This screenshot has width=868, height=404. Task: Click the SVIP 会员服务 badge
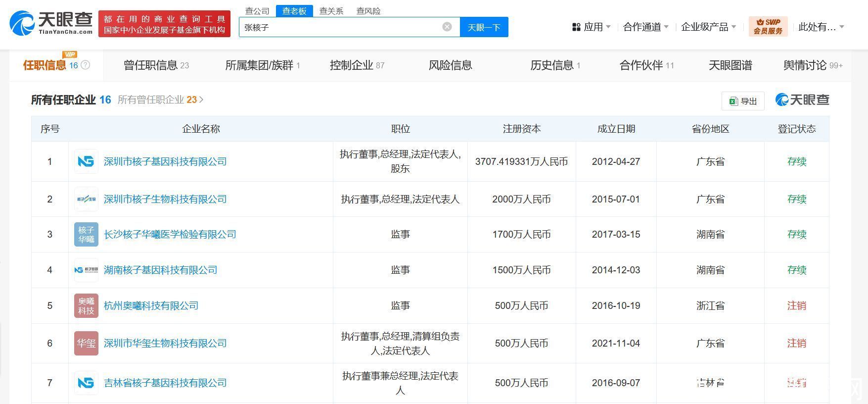[x=768, y=27]
